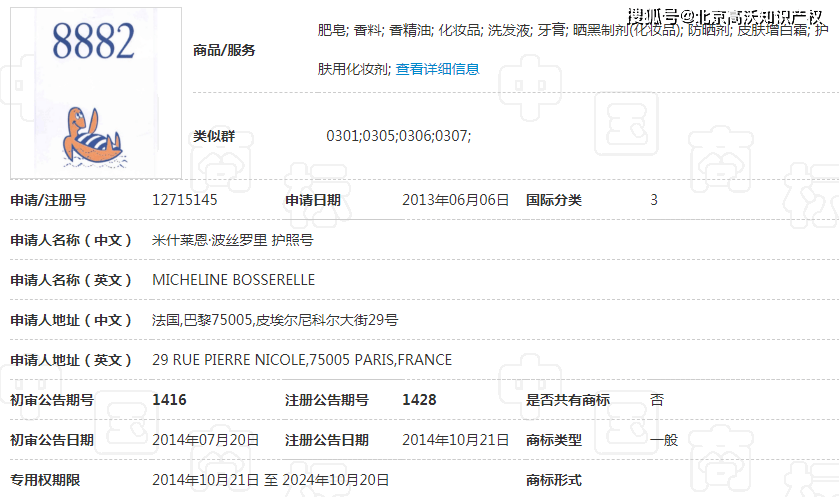This screenshot has height=497, width=839.
Task: Click the 8882 number in trademark image
Action: (x=93, y=42)
